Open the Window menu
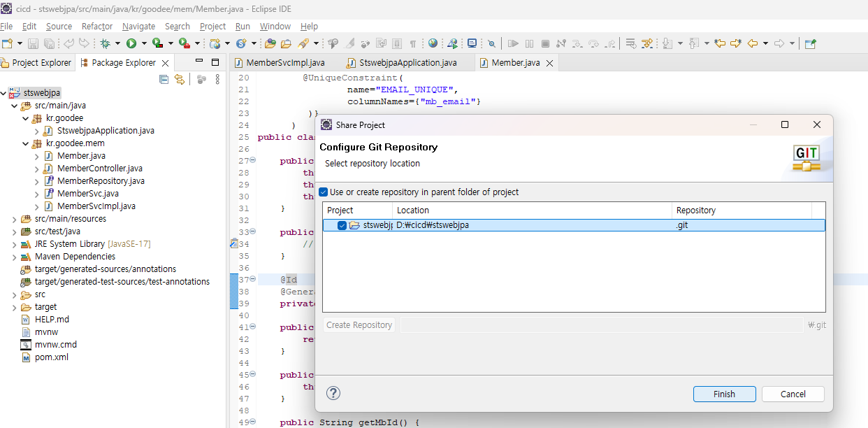This screenshot has width=868, height=428. click(x=275, y=26)
